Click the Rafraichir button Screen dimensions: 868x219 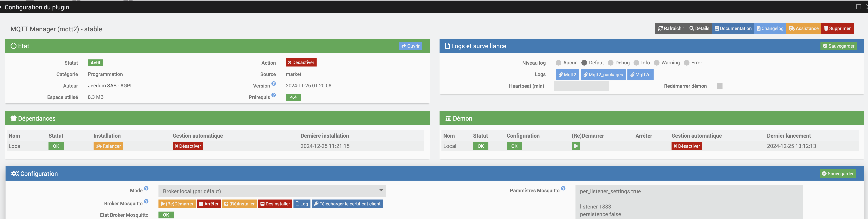pyautogui.click(x=671, y=28)
